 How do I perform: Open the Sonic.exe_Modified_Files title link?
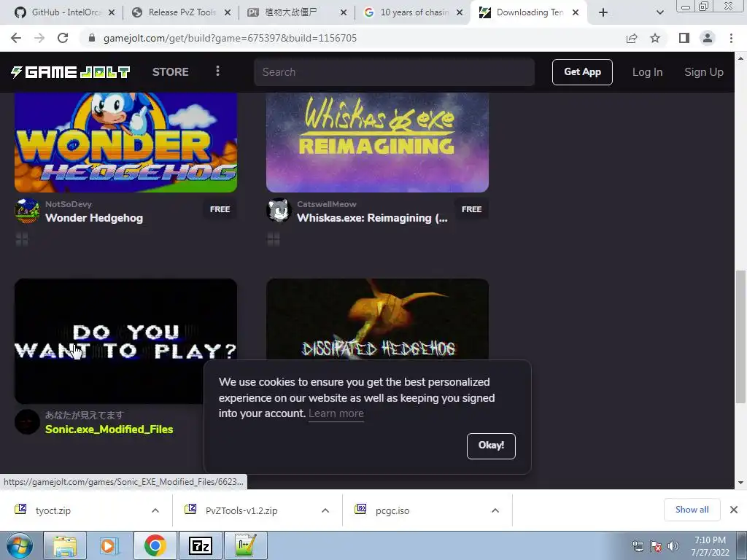click(x=109, y=429)
